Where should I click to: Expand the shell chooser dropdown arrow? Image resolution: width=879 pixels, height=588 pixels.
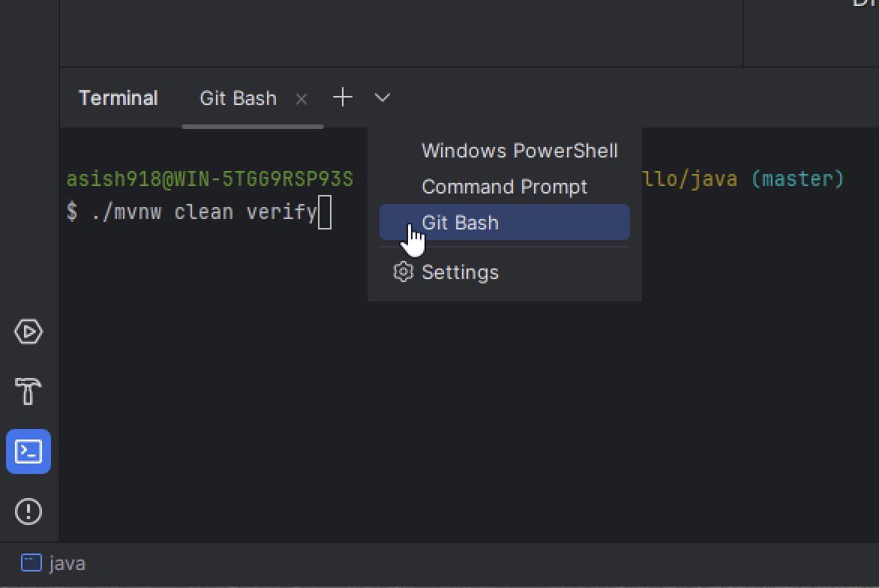tap(382, 98)
